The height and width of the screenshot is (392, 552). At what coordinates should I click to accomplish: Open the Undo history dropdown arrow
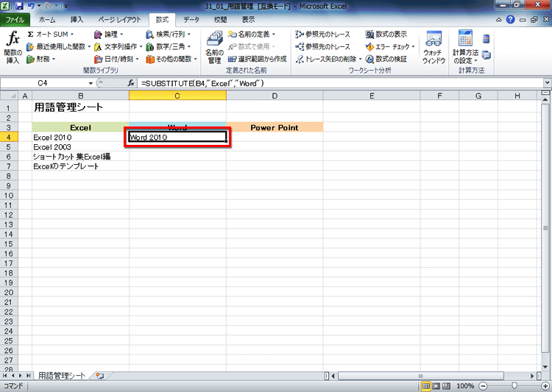coord(38,6)
